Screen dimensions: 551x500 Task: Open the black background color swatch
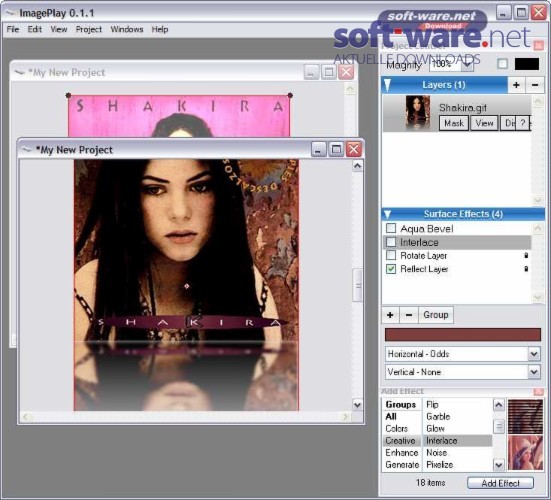pos(527,64)
